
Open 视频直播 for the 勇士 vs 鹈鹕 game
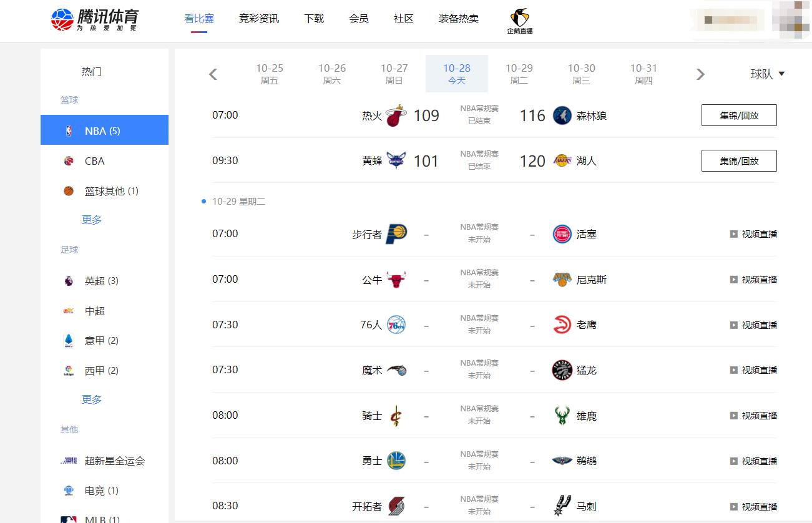tap(753, 460)
